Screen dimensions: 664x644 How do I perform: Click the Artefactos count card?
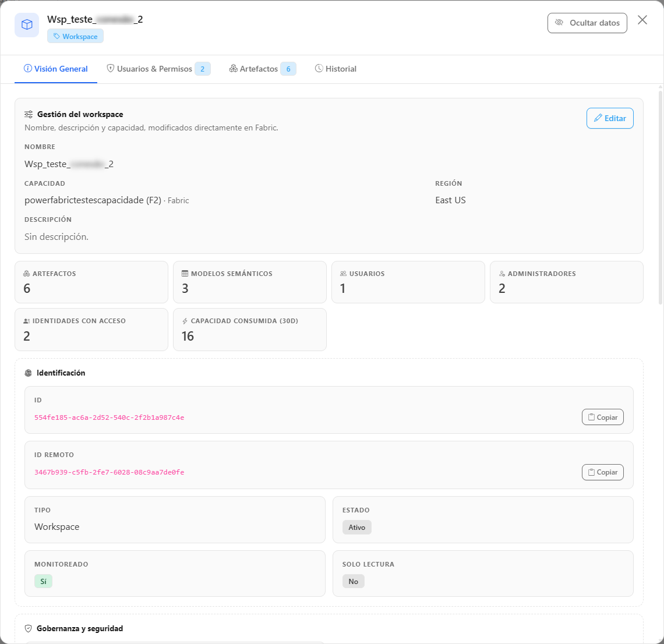(x=91, y=282)
